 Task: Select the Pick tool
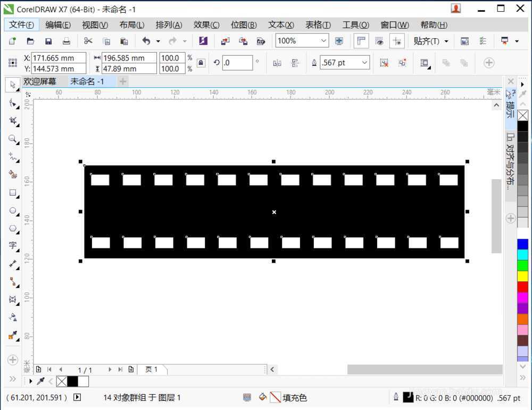point(12,85)
